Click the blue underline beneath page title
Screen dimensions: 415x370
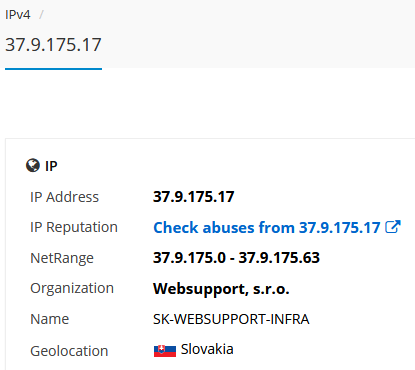click(x=53, y=69)
